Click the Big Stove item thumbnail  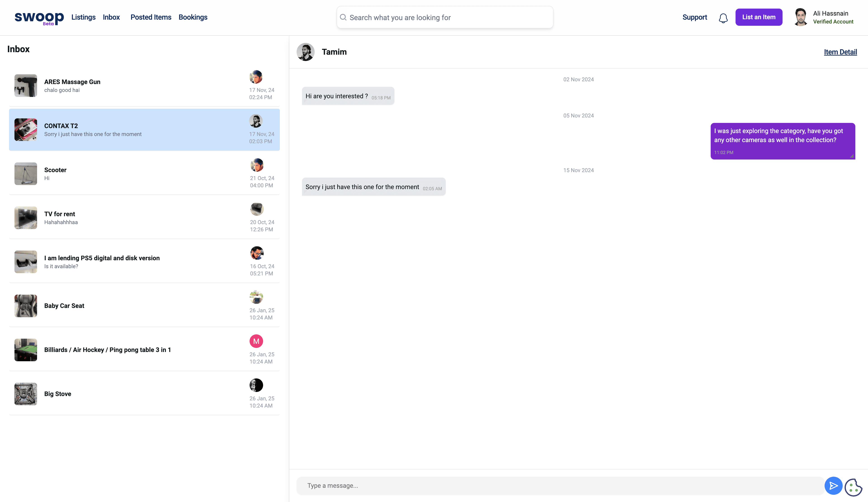click(26, 394)
